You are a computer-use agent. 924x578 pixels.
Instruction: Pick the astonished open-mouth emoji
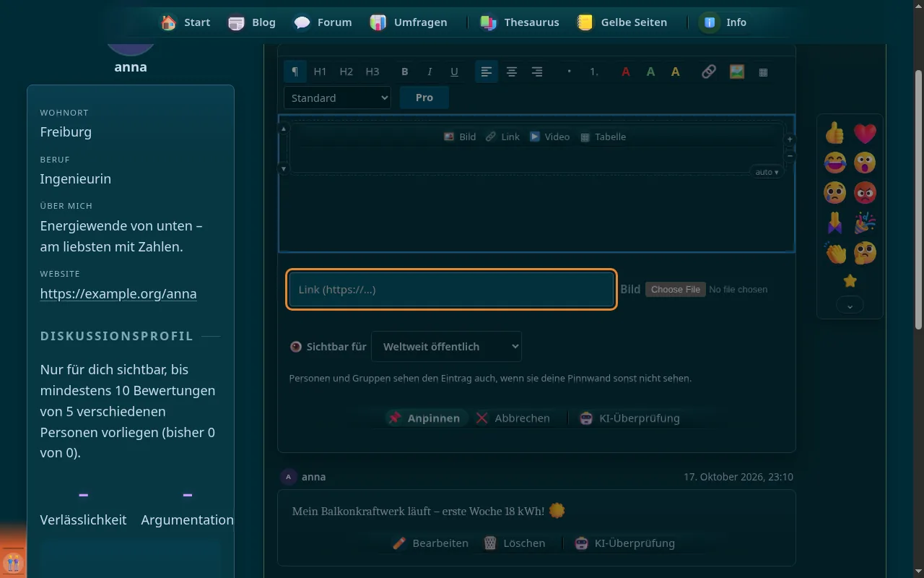(865, 163)
